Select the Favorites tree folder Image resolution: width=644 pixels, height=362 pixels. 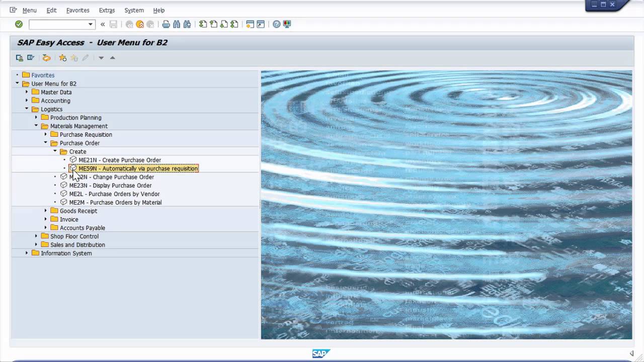(43, 75)
